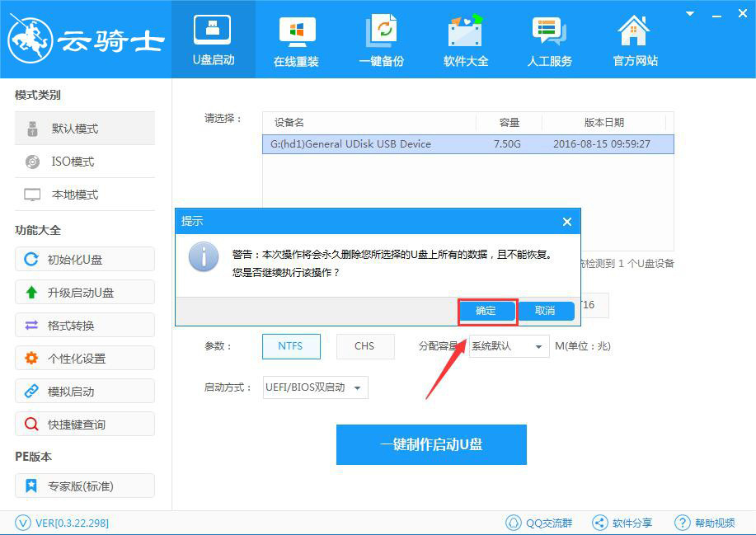Open UEFI/BIOS双启动 boot mode dropdown

(315, 387)
